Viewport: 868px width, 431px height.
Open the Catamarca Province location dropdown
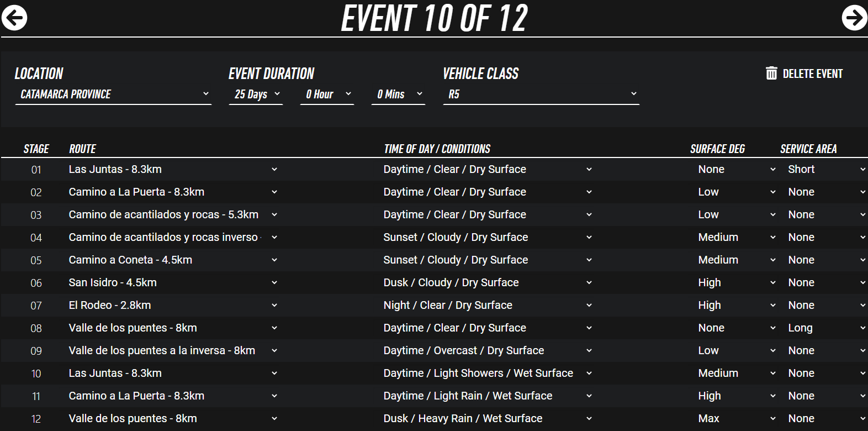113,94
